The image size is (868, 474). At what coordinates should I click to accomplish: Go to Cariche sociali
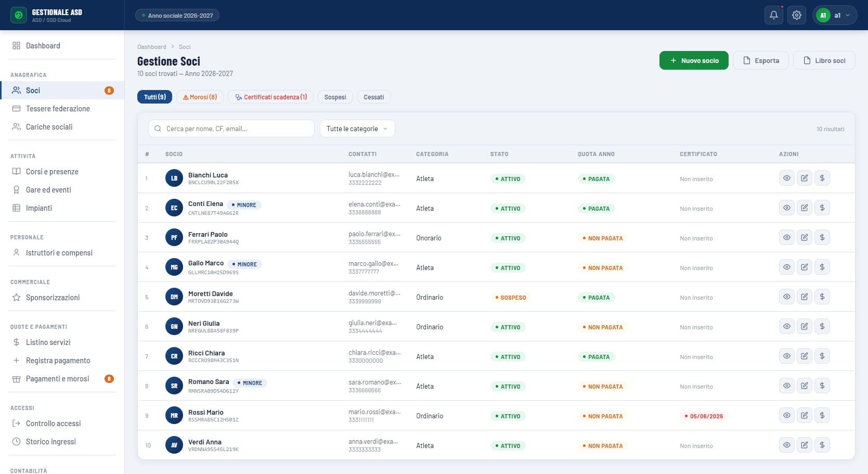coord(62,127)
